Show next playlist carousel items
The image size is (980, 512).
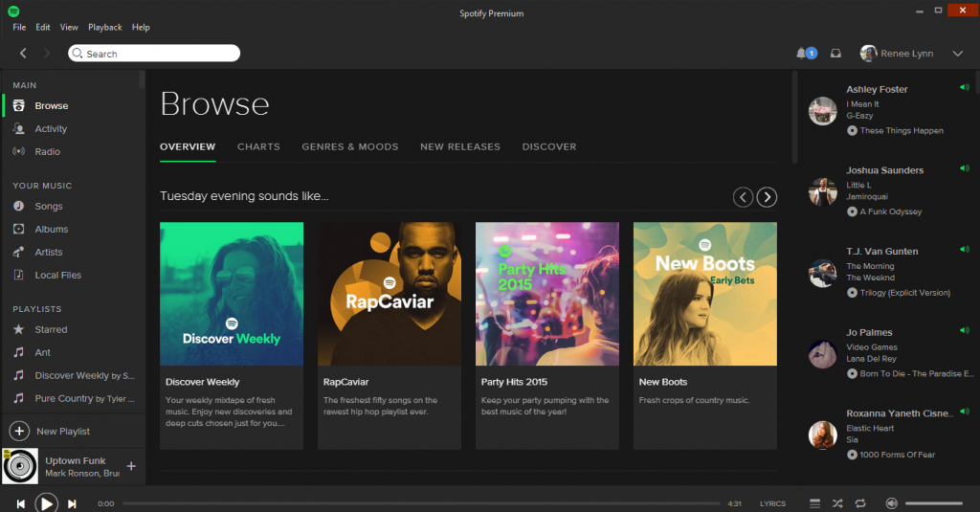tap(767, 197)
